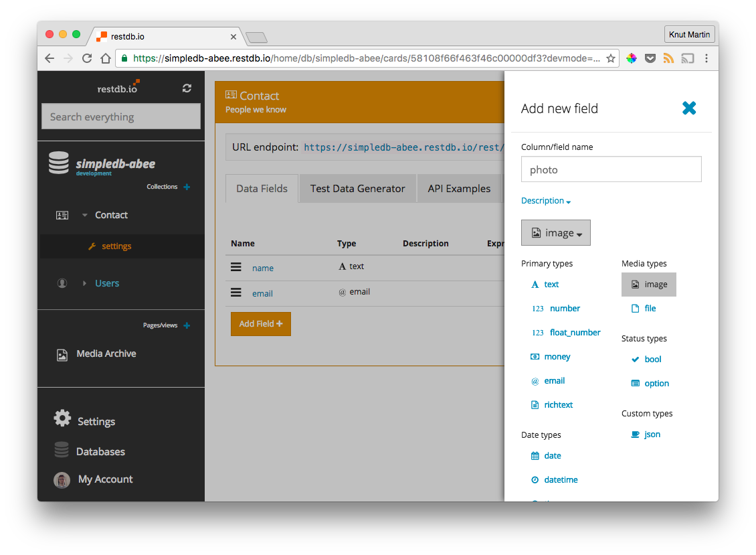Viewport: 756px width, 555px height.
Task: Open the API Examples tab
Action: point(459,189)
